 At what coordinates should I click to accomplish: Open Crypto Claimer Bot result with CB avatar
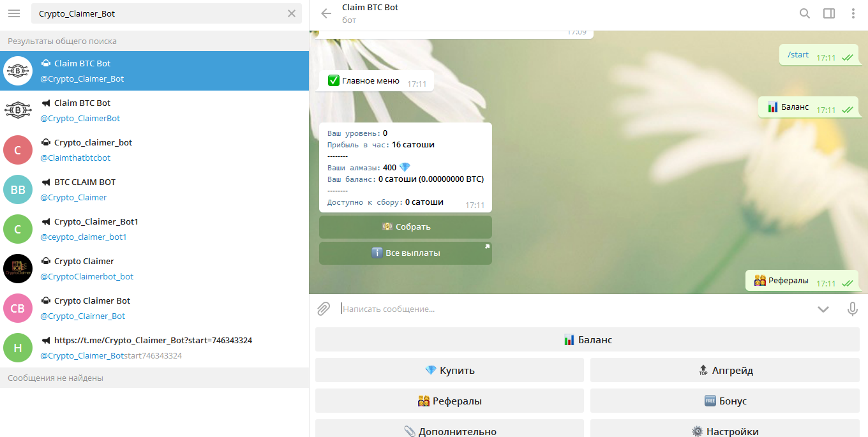coord(154,308)
